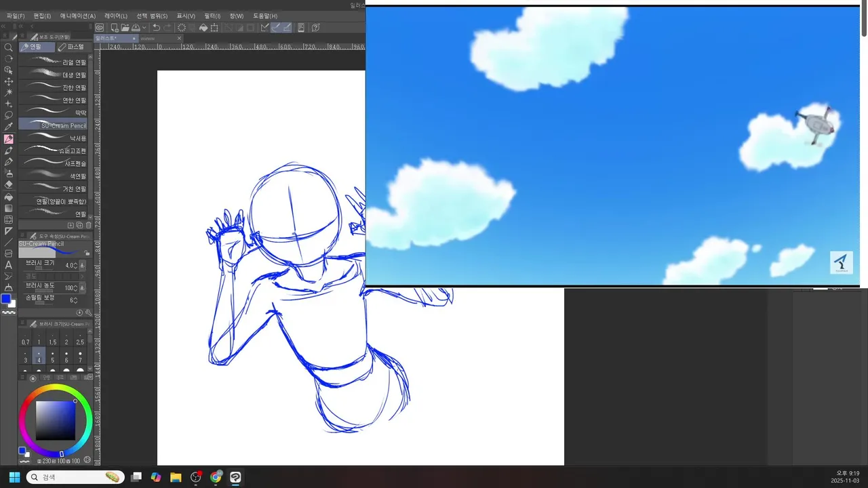The height and width of the screenshot is (488, 868).
Task: Click inside the color wheel saturation square
Action: [x=56, y=421]
